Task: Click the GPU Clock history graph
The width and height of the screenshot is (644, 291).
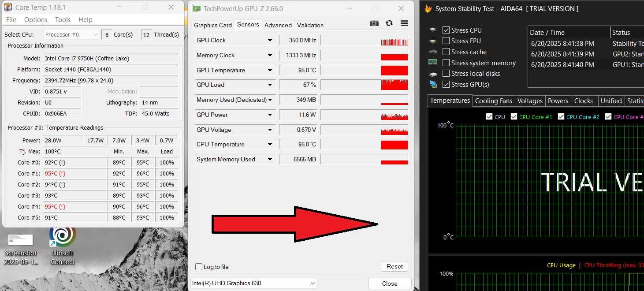Action: click(x=365, y=40)
